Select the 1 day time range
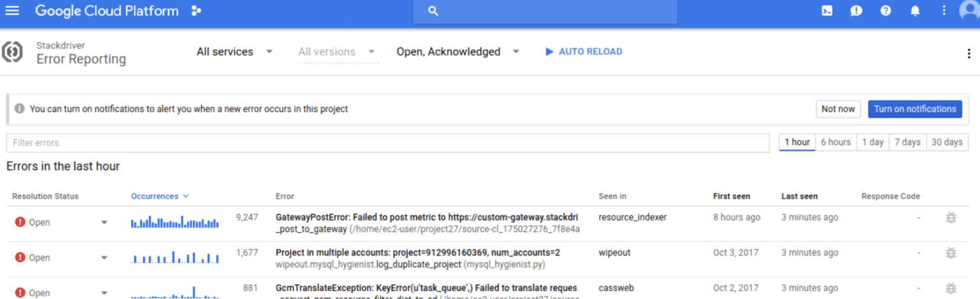Screen dimensions: 980x299 873,142
